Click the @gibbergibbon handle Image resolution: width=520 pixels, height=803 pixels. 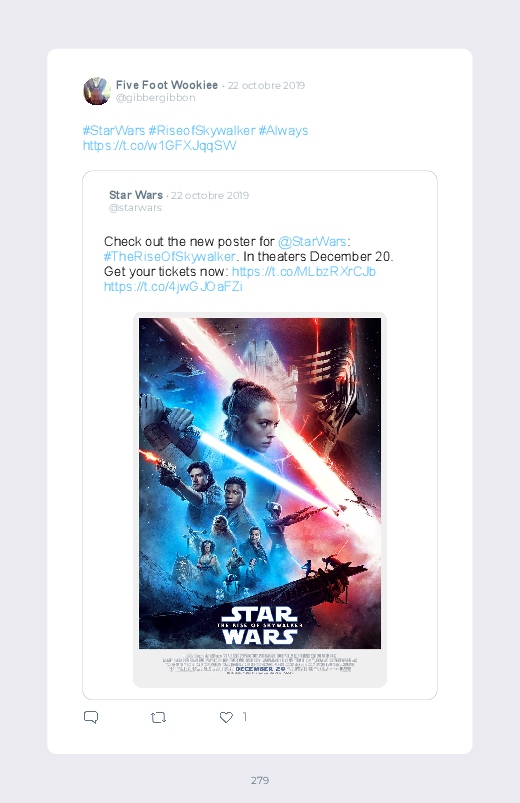coord(156,97)
